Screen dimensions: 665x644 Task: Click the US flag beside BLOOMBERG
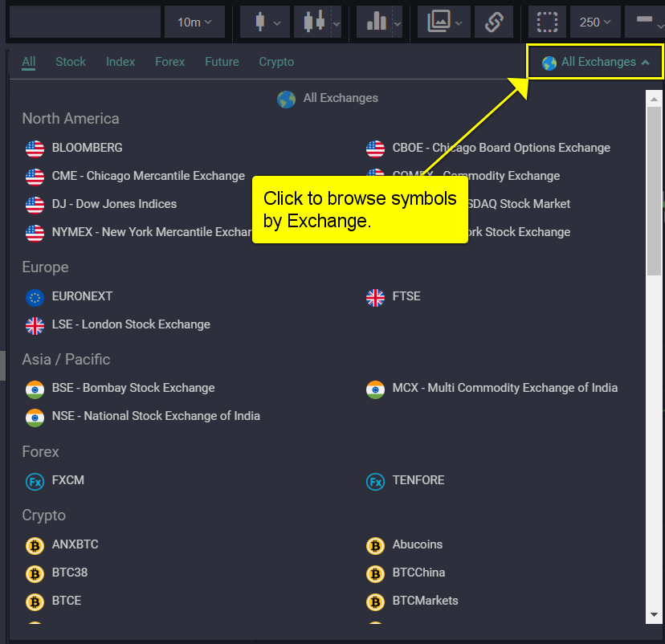coord(35,149)
